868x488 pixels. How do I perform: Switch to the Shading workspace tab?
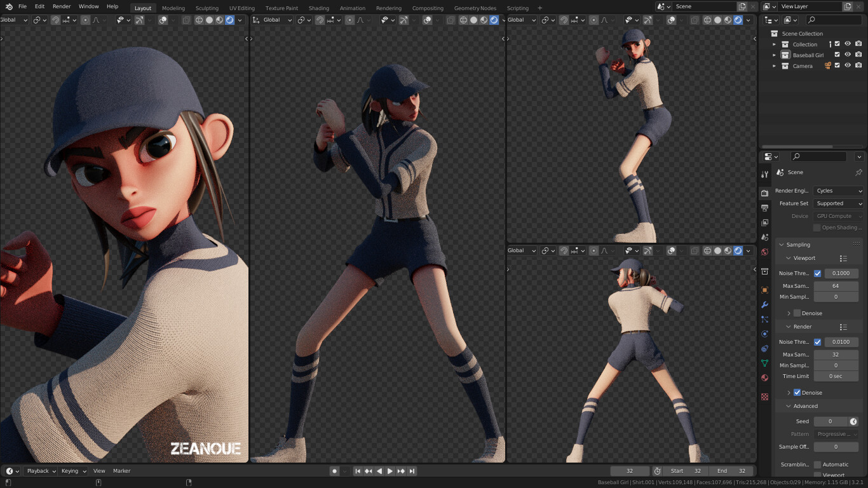318,8
